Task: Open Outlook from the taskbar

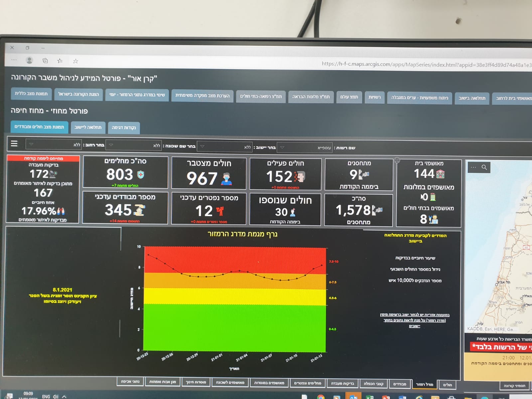Action: tap(353, 397)
